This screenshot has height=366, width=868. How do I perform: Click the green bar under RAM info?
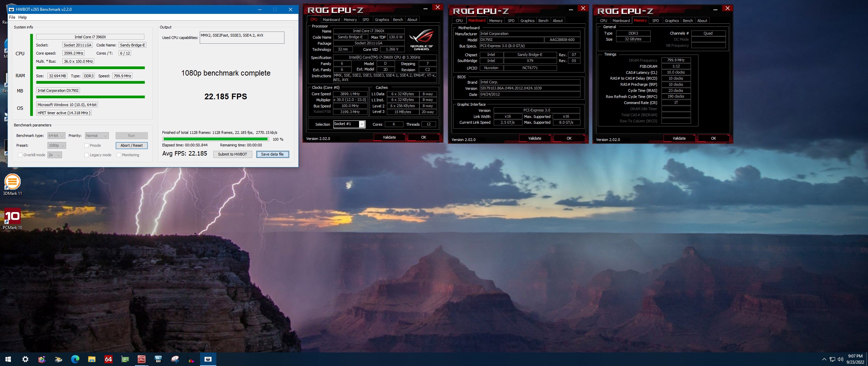point(91,82)
